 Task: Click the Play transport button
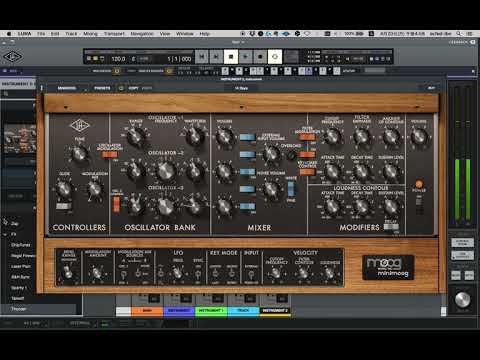coord(245,57)
